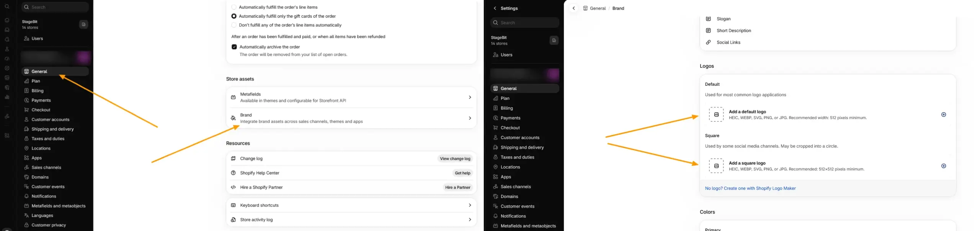Click Billing receipt icon in General page sidebar
This screenshot has width=980, height=231.
tap(26, 91)
